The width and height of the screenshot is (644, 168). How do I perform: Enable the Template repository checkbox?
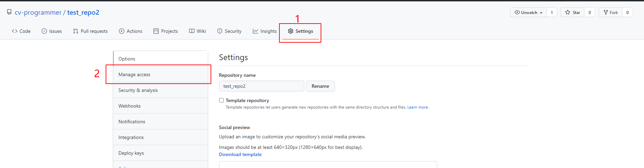(221, 100)
